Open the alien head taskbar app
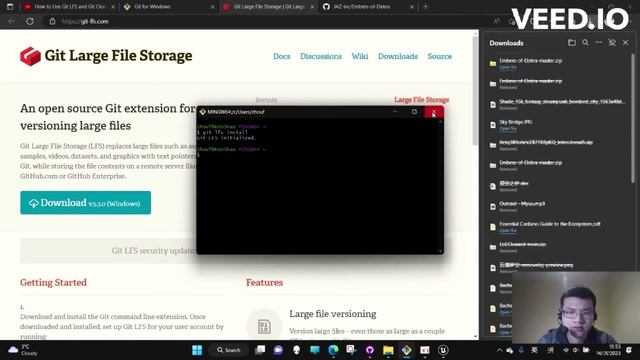Screen dimensions: 640x360 pyautogui.click(x=297, y=350)
